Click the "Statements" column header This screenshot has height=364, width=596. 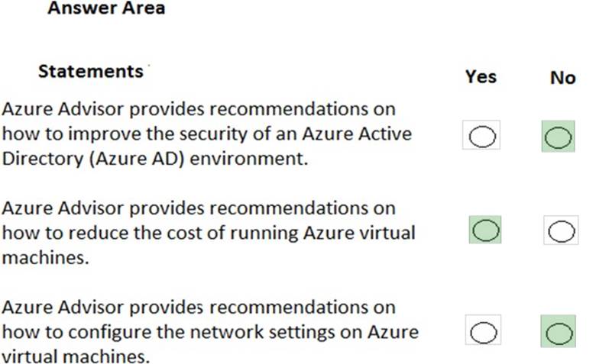(x=90, y=72)
